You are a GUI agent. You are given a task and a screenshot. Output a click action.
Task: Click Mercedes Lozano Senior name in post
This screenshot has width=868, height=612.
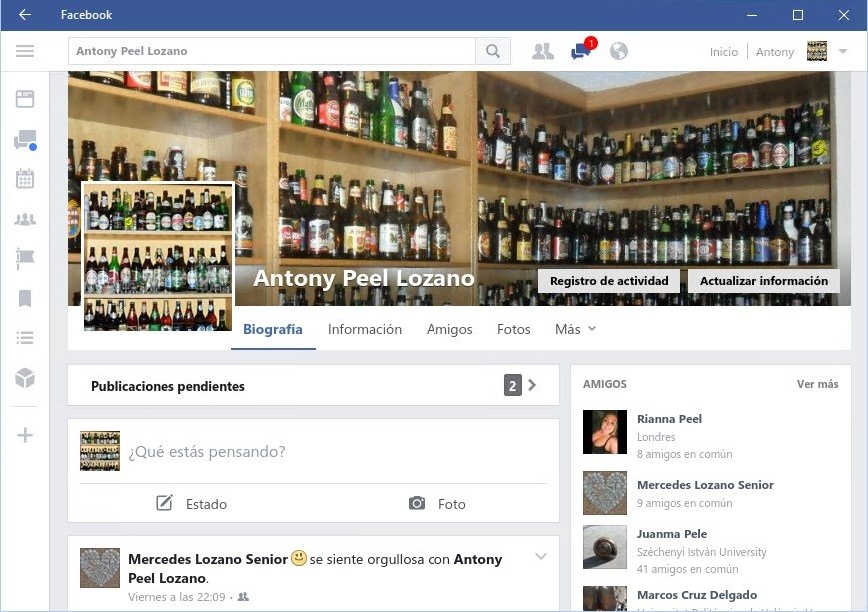pos(208,559)
